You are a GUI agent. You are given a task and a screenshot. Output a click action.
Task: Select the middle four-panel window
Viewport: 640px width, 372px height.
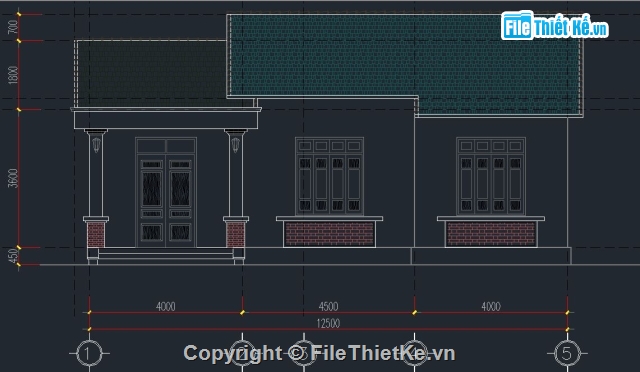329,176
